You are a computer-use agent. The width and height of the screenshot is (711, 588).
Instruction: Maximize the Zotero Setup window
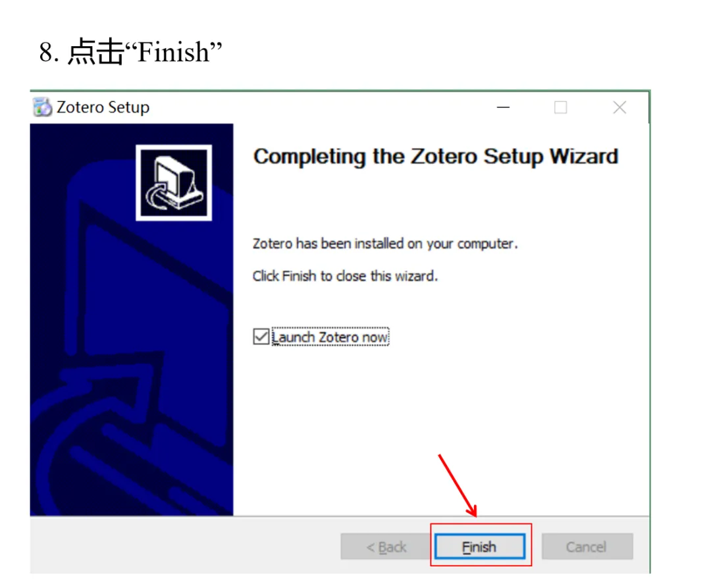coord(560,107)
